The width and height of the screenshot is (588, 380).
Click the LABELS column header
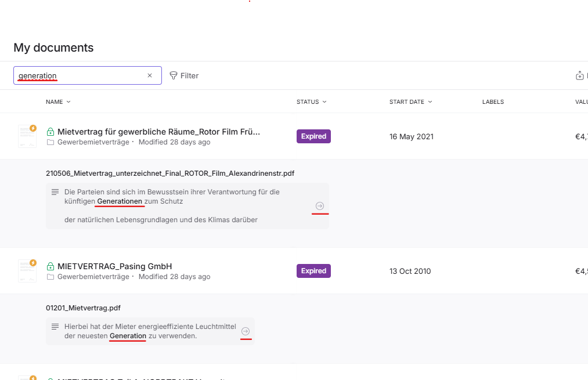point(493,102)
